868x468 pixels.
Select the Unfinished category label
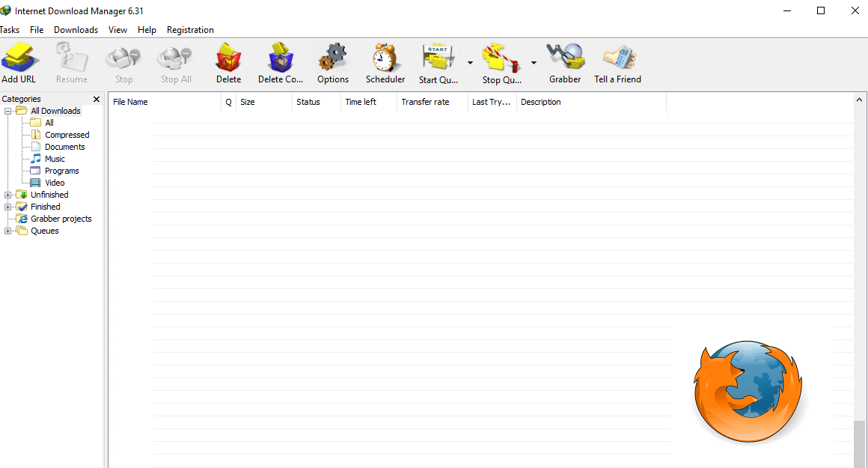[49, 195]
